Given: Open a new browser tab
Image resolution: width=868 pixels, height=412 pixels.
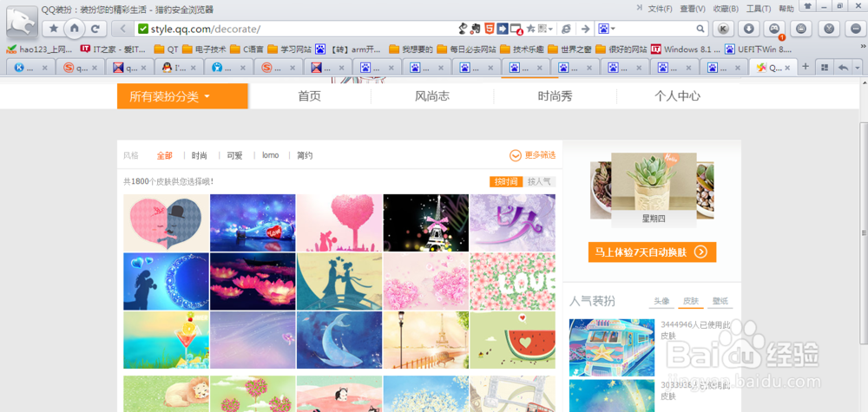Looking at the screenshot, I should [806, 67].
